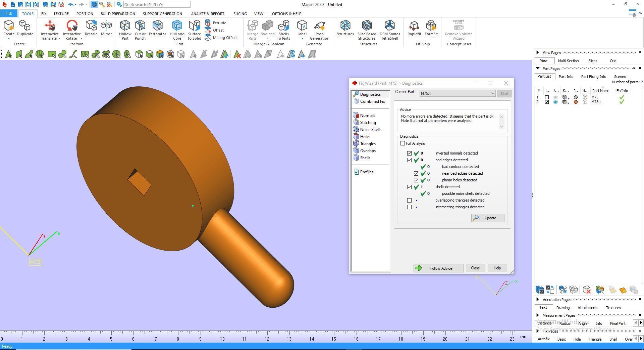This screenshot has height=350, width=644.
Task: Click the Follow Advice button
Action: tap(438, 268)
